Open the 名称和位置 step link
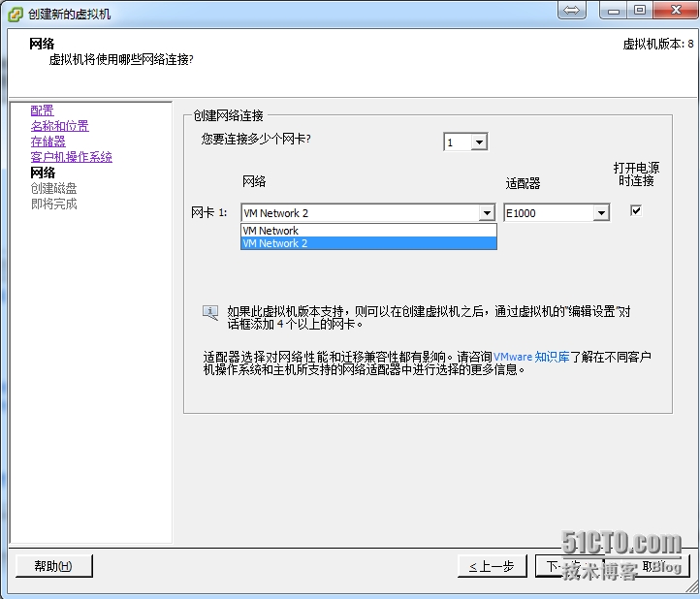The height and width of the screenshot is (599, 700). click(x=60, y=126)
